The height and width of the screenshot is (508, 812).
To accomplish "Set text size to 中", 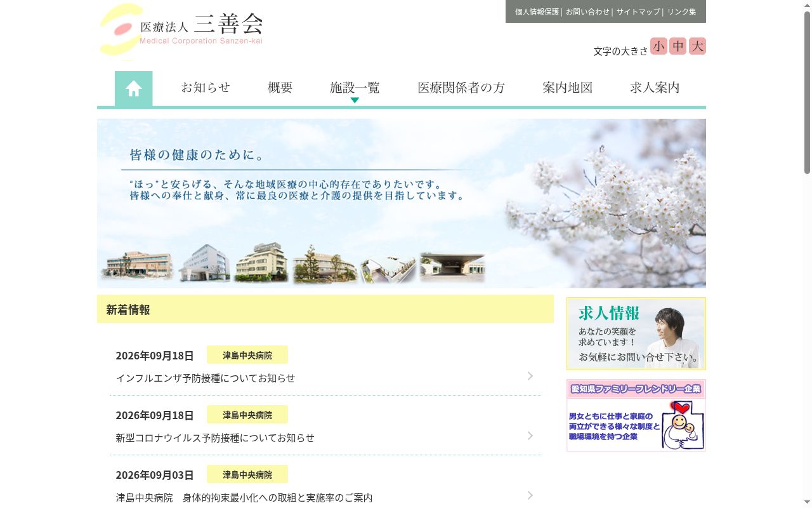I will [x=678, y=46].
